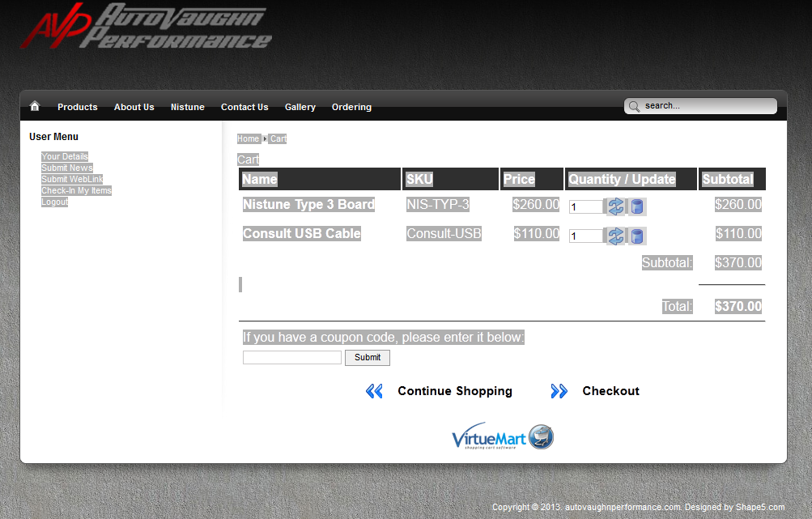Focus quantity field for Consult USB Cable
The width and height of the screenshot is (812, 519).
[x=585, y=236]
